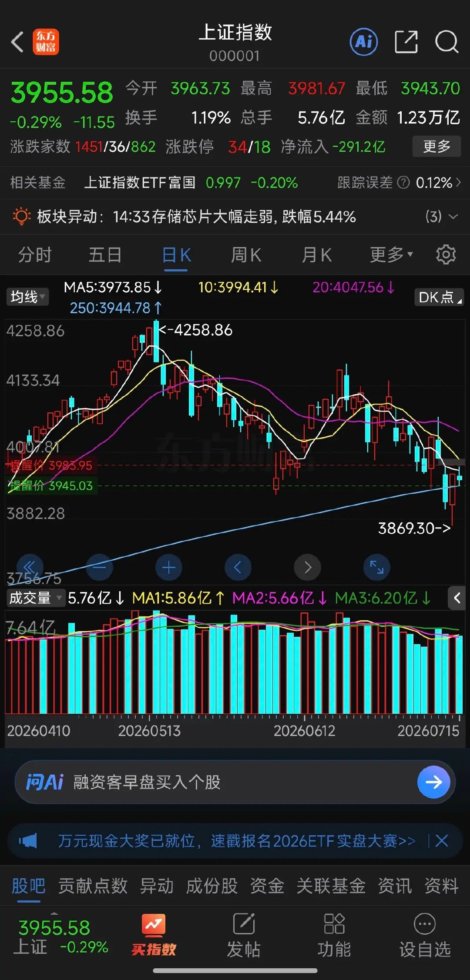Open the 资料 tab
470x980 pixels.
click(441, 886)
